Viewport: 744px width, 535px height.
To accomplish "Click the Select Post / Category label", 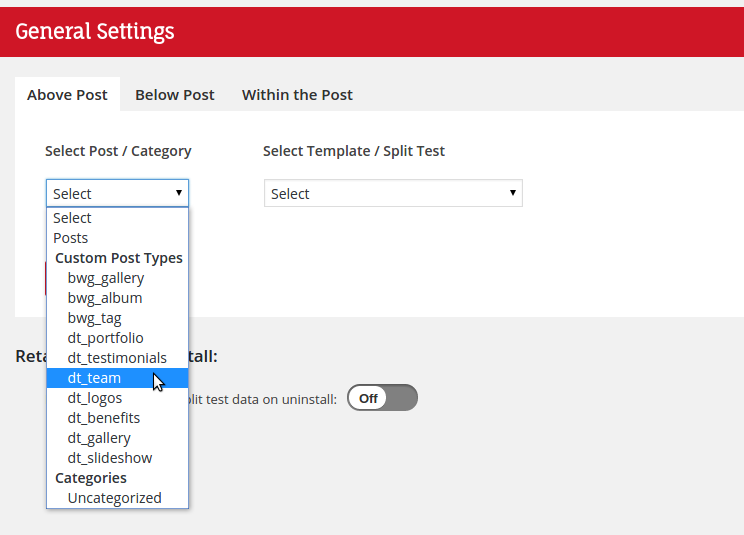I will (118, 151).
